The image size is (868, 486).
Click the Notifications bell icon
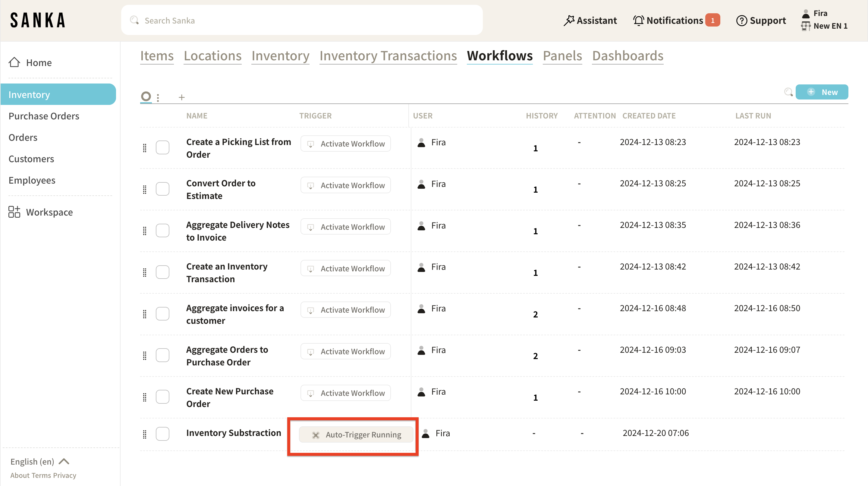point(638,21)
